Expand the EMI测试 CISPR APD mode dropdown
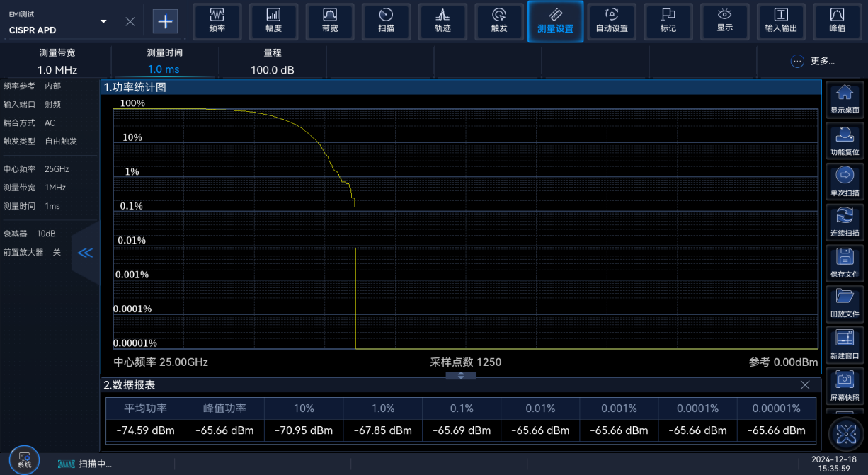The height and width of the screenshot is (475, 868). (104, 22)
